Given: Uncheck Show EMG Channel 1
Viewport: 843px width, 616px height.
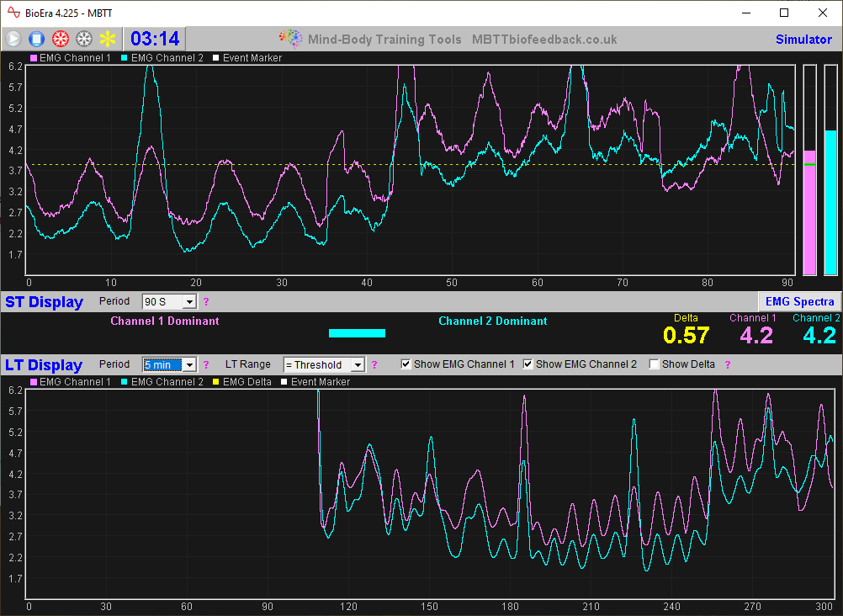Looking at the screenshot, I should pos(406,364).
